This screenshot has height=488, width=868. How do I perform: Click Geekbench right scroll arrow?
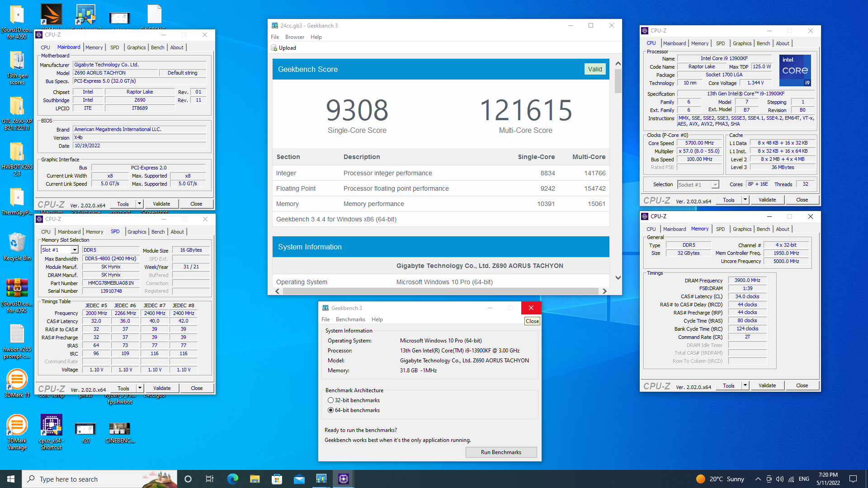point(604,291)
